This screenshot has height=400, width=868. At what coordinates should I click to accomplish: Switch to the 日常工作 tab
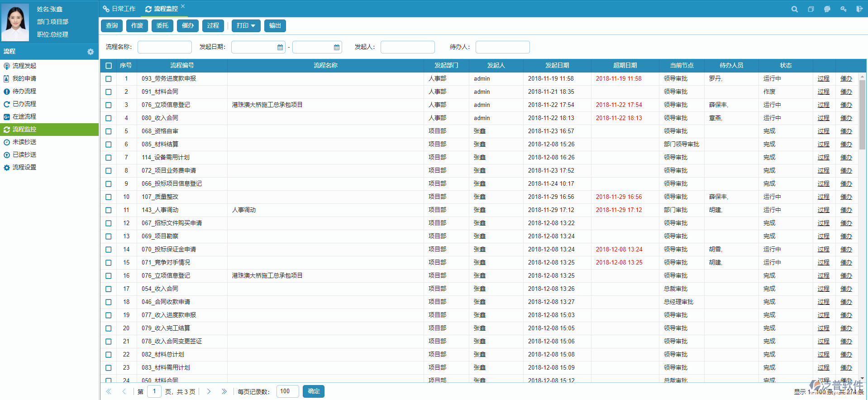(x=119, y=9)
